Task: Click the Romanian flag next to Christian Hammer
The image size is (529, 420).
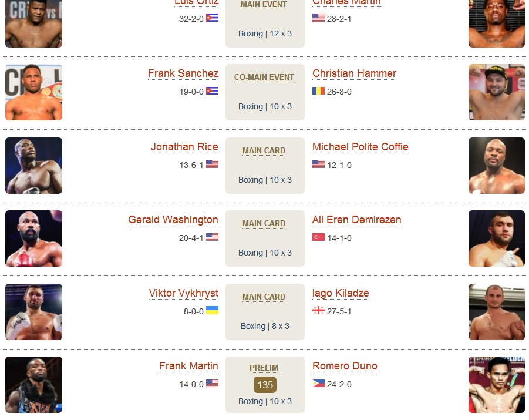Action: point(318,91)
